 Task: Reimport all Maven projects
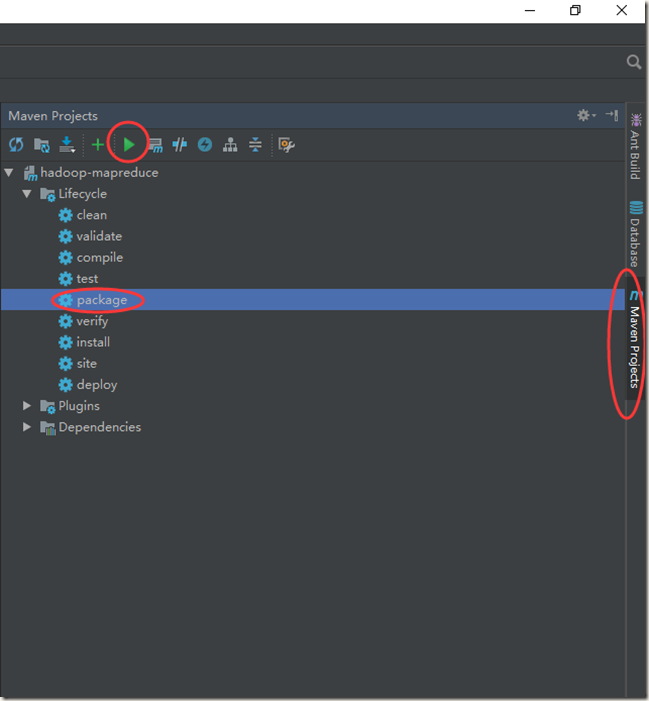click(x=16, y=145)
